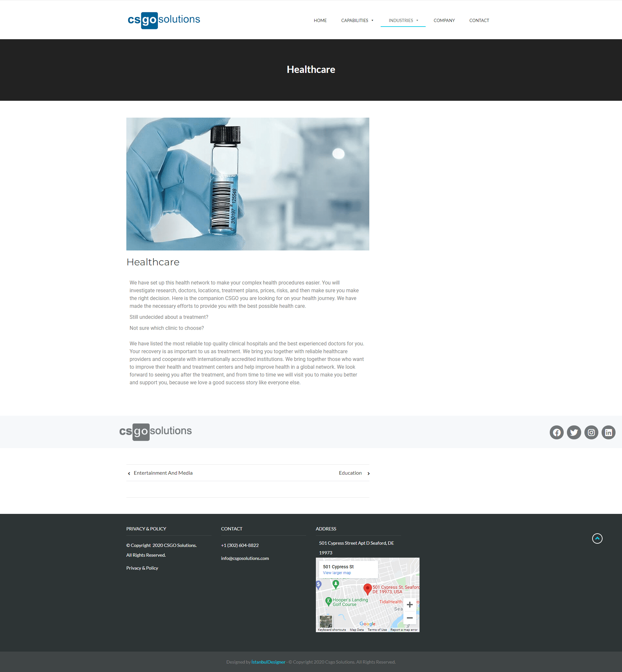Click the Healthcare banner title
The image size is (622, 672).
(x=311, y=69)
